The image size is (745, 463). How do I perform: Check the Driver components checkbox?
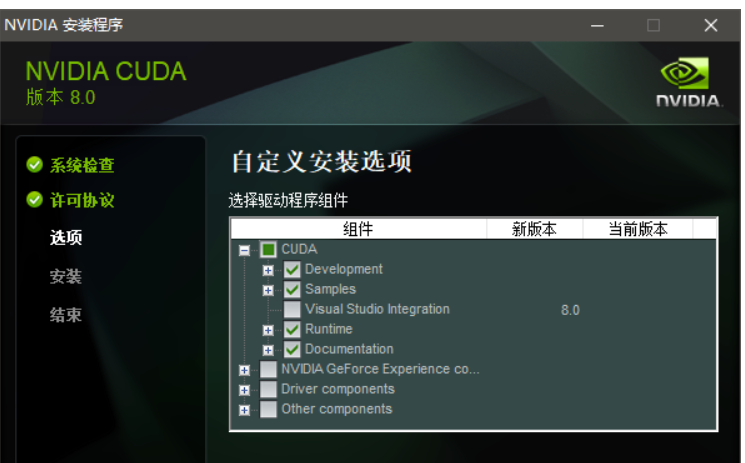(x=268, y=389)
